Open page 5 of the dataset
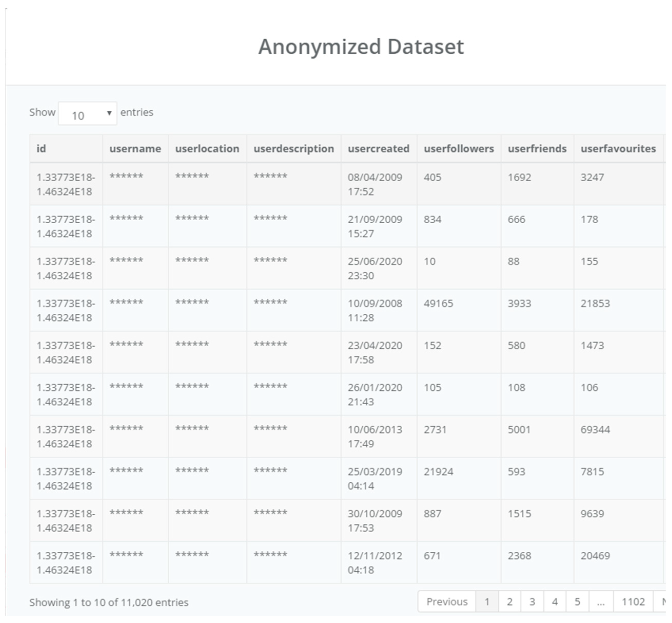The width and height of the screenshot is (672, 623). (x=577, y=602)
